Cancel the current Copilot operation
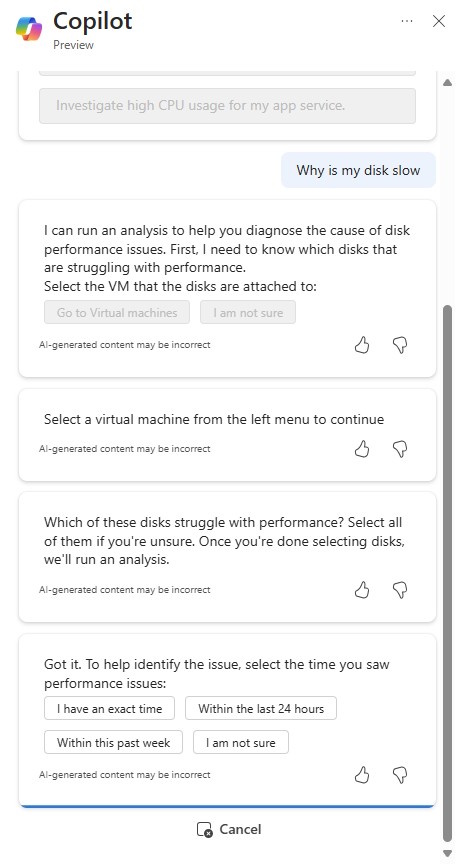469x864 pixels. pyautogui.click(x=229, y=829)
